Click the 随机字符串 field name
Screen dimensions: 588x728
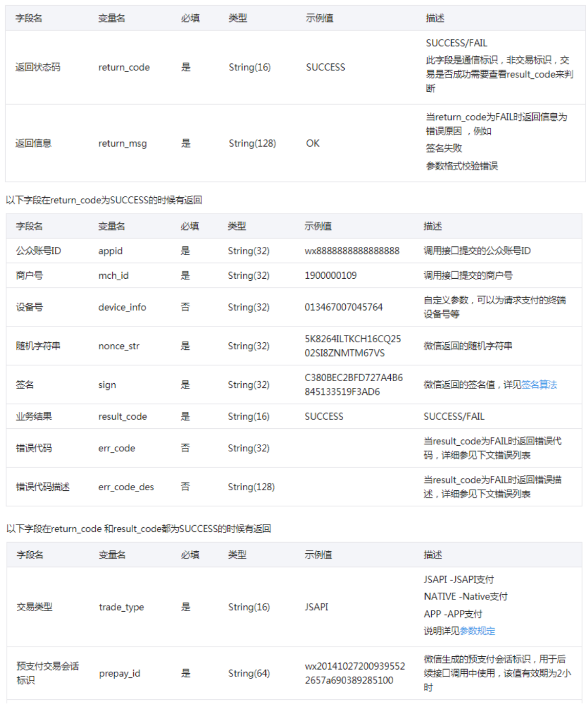click(x=38, y=346)
